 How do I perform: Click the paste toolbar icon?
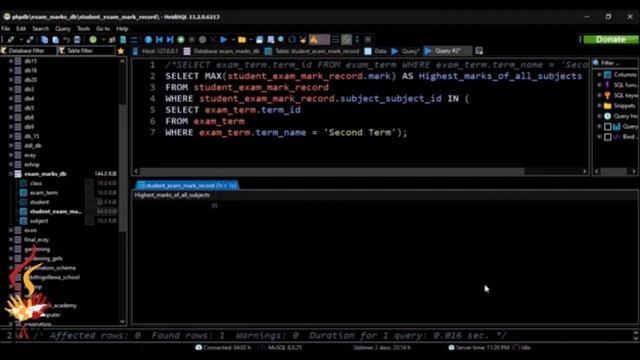pyautogui.click(x=55, y=40)
